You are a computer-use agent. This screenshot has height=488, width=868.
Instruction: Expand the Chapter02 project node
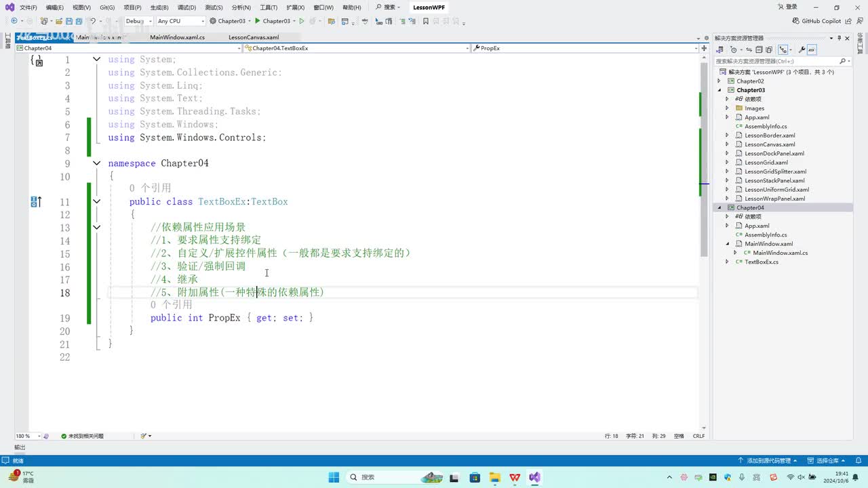click(x=720, y=81)
